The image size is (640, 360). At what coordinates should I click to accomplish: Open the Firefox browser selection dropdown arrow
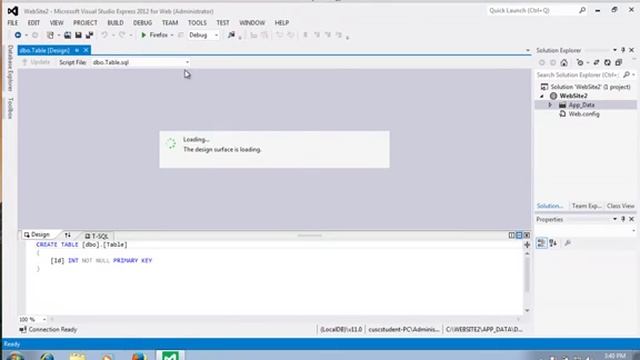(x=172, y=36)
